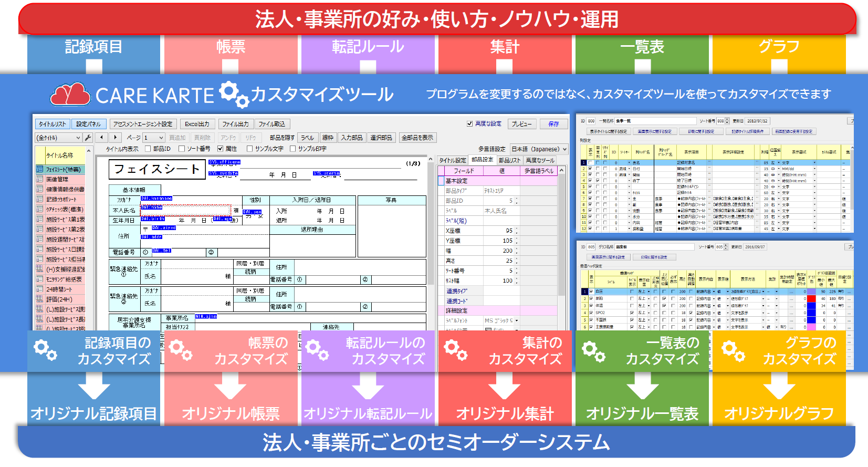The height and width of the screenshot is (467, 868).
Task: Click the Excel出力 button
Action: point(197,124)
